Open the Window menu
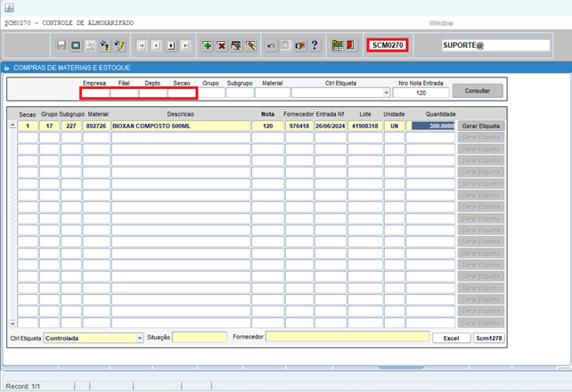The height and width of the screenshot is (392, 572). [441, 23]
